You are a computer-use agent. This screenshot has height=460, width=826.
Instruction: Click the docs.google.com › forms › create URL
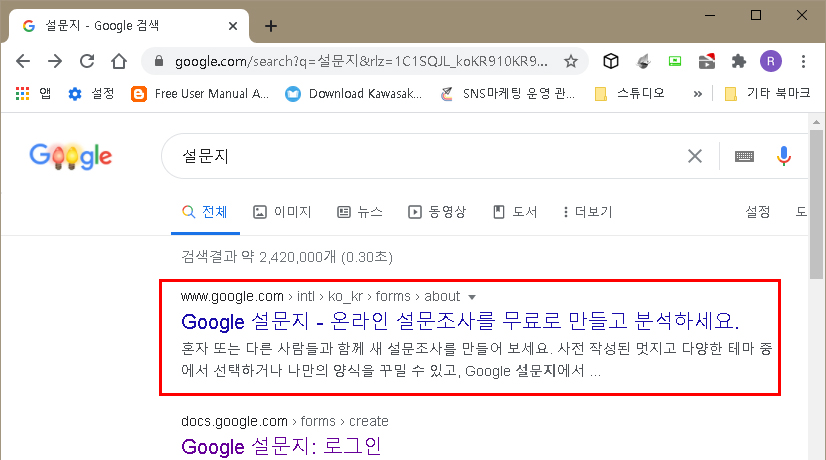coord(284,422)
